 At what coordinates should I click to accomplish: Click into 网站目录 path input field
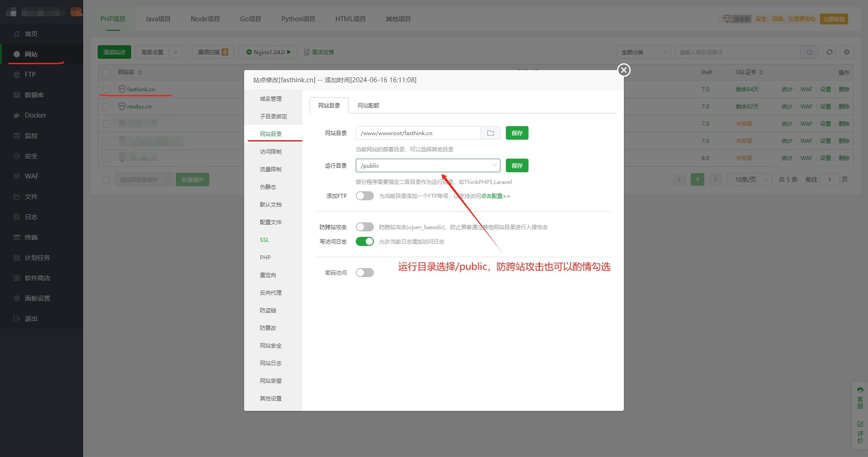click(x=418, y=133)
